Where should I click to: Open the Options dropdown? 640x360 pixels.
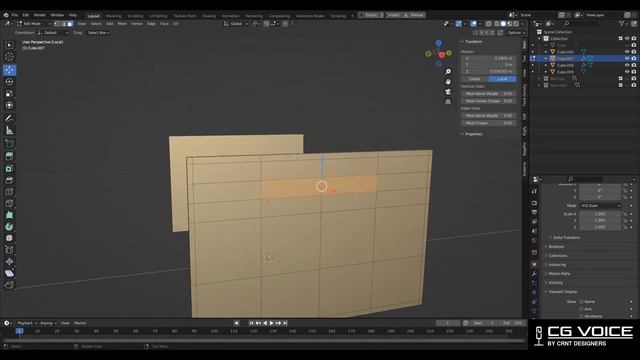pos(516,33)
